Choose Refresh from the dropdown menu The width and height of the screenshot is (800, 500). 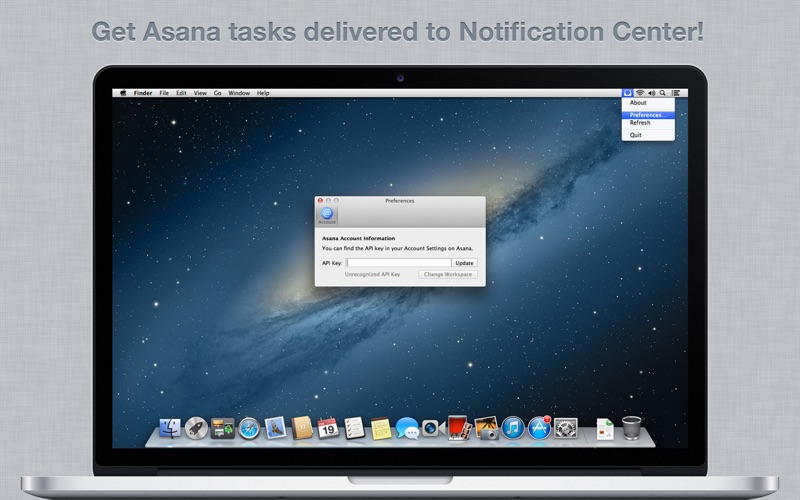pyautogui.click(x=648, y=123)
